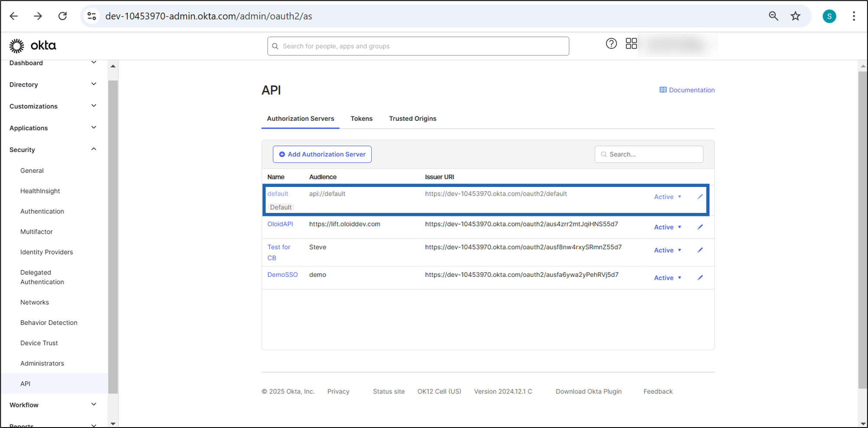Open Administrators in the sidebar
The width and height of the screenshot is (868, 428).
pos(42,363)
